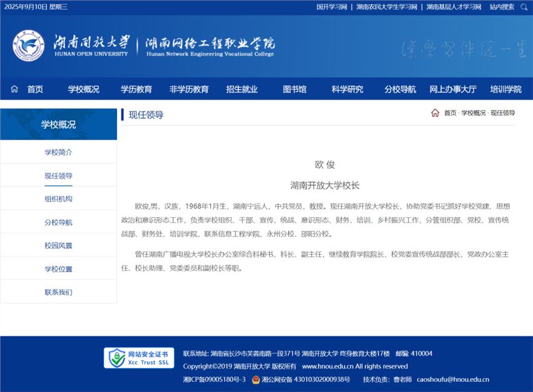533x392 pixels.
Task: Open 联系我们 from the sidebar
Action: (x=58, y=292)
